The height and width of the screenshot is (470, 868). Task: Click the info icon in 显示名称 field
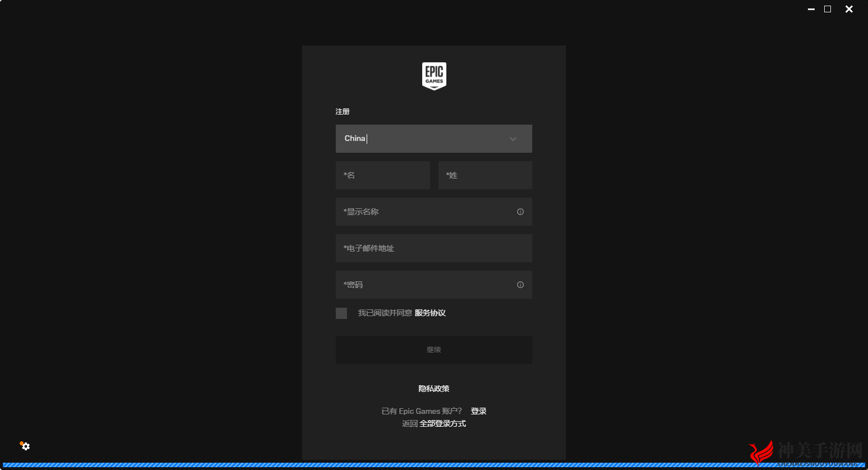click(520, 212)
